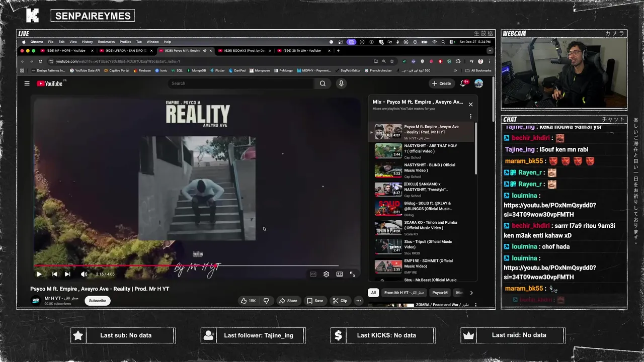Share the Reality video
644x362 pixels.
(x=288, y=301)
